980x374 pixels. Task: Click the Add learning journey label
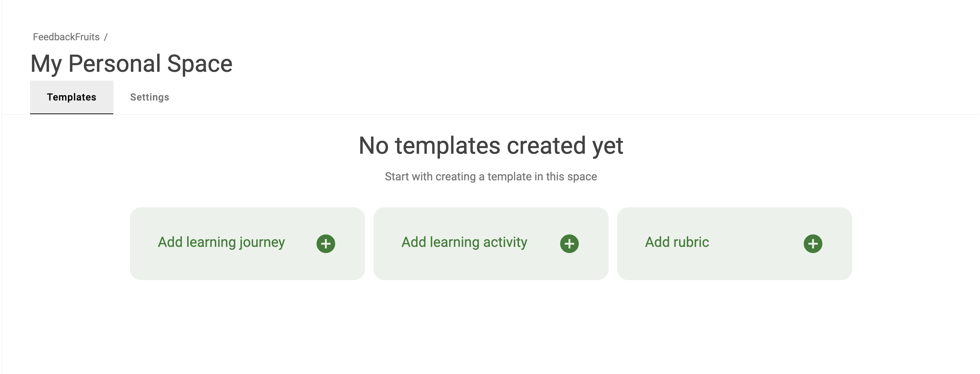[222, 242]
